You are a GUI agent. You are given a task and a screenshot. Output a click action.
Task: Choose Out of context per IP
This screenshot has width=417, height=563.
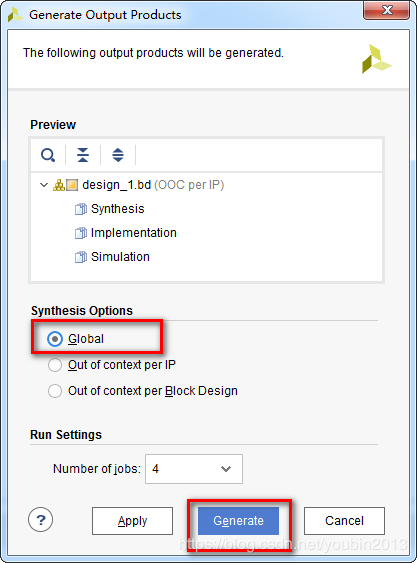[x=55, y=365]
